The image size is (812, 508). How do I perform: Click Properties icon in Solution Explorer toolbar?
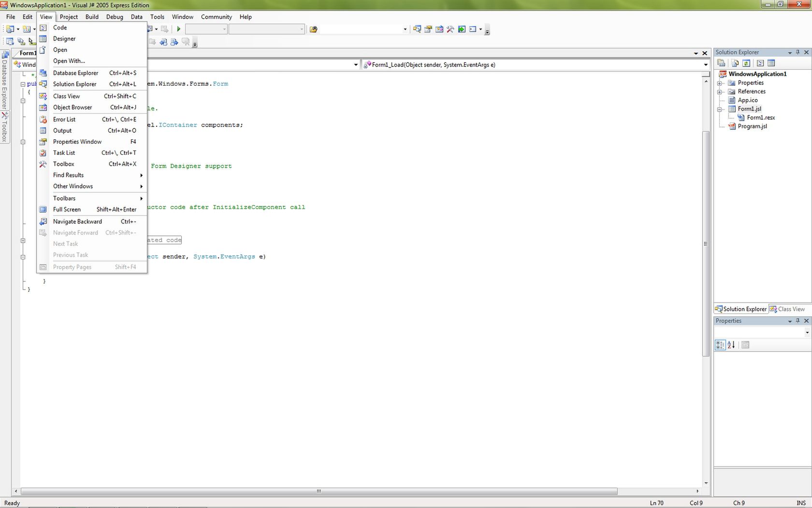tap(721, 63)
